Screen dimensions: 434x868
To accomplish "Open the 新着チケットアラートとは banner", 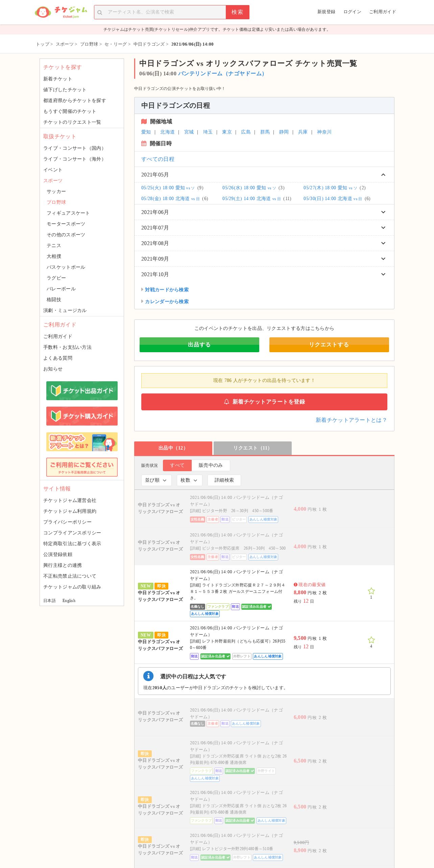I will (82, 442).
